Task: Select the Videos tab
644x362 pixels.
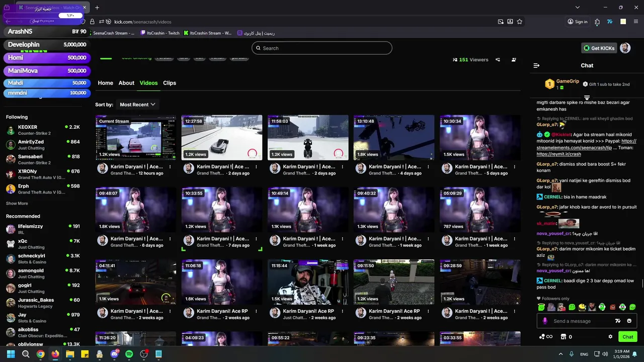Action: 148,83
